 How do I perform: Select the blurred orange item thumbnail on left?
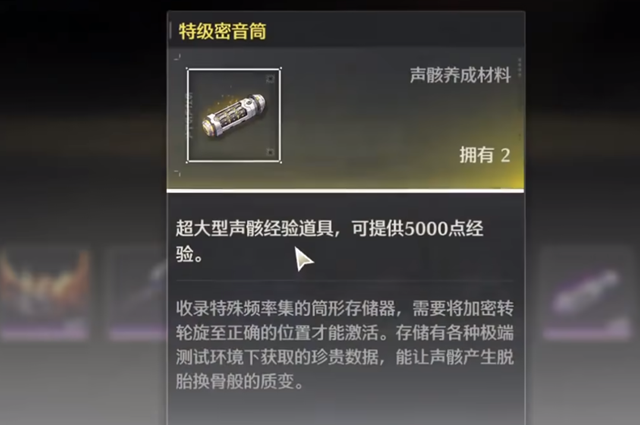click(45, 292)
